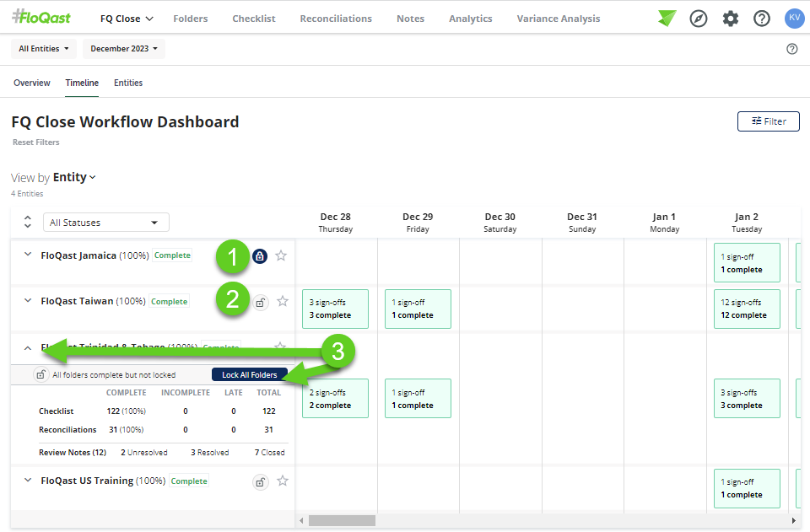Toggle the padlock for FloQast US Training
The image size is (810, 532).
tap(261, 482)
